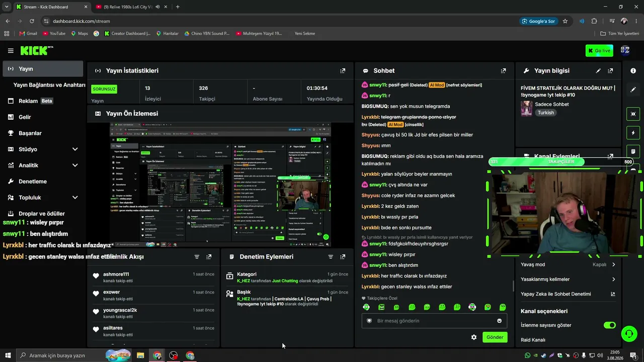Pop out the Sohbet chat panel
Screen dimensions: 644x362
(x=503, y=71)
